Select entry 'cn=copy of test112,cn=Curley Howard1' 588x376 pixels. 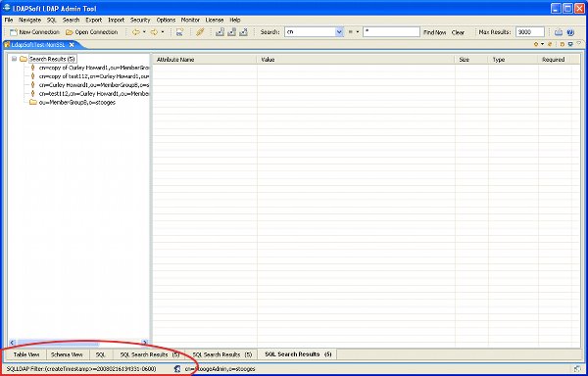tap(94, 76)
